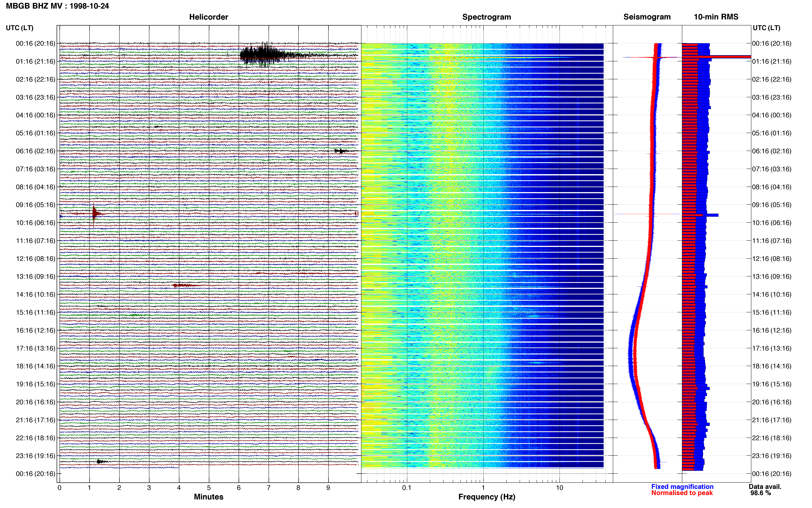This screenshot has height=508, width=812.
Task: Click the left time label '09:16 (05:16)'
Action: pyautogui.click(x=36, y=205)
